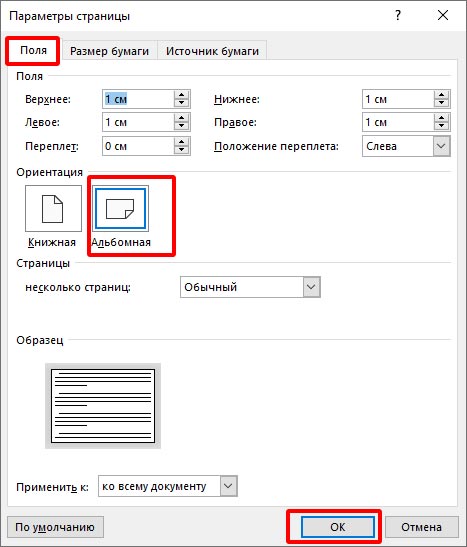Click the Правое margin input field
Screen dimensions: 467x547
coord(398,122)
